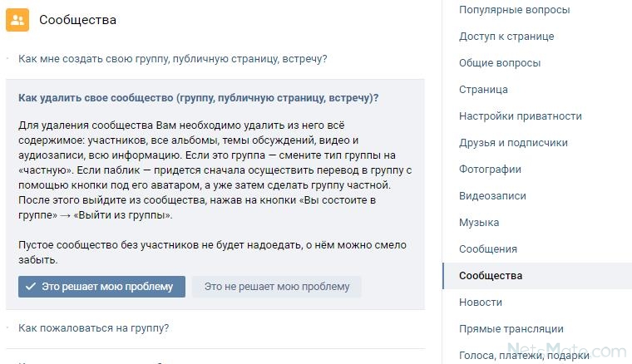632x364 pixels.
Task: Open Музыка help section
Action: pos(479,222)
